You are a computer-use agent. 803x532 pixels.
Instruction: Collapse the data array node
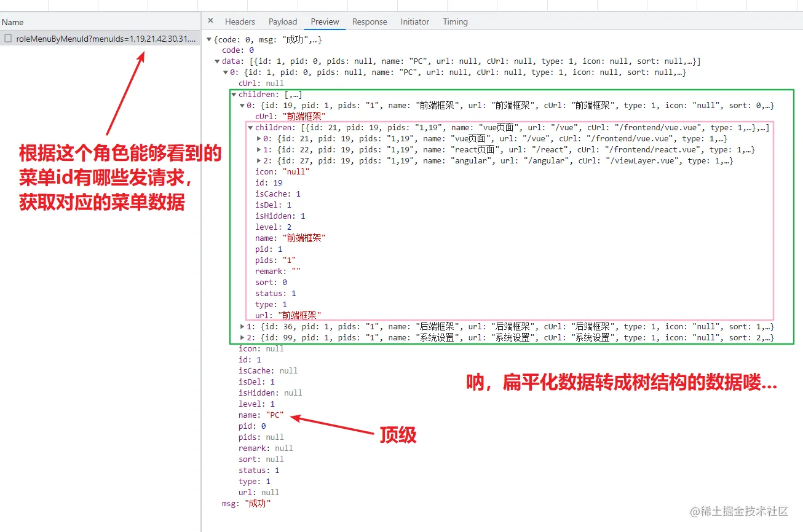click(218, 61)
